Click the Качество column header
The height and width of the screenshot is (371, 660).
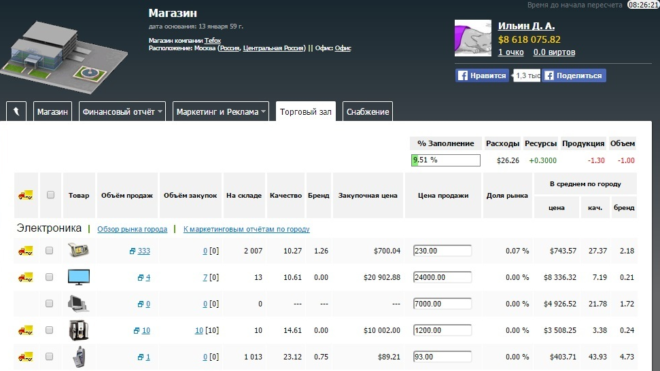286,195
